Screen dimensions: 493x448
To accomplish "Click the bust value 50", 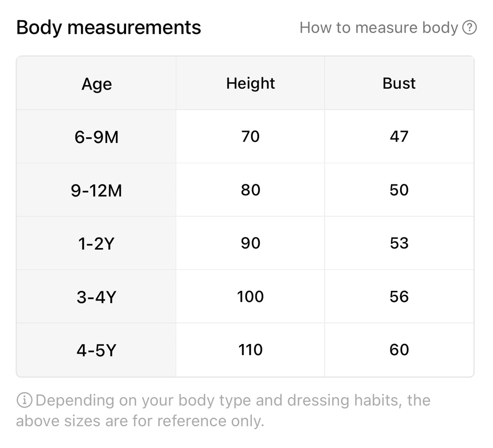I will coord(399,190).
